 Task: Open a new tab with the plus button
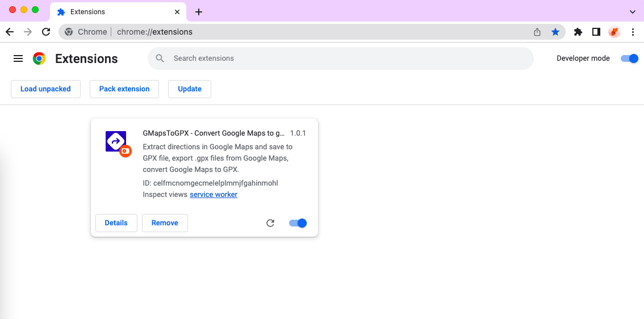click(199, 12)
